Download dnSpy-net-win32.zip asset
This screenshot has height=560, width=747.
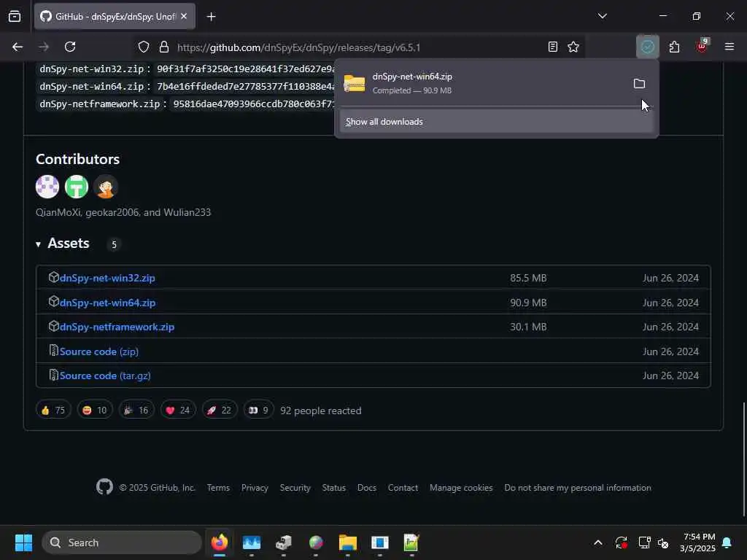click(107, 278)
